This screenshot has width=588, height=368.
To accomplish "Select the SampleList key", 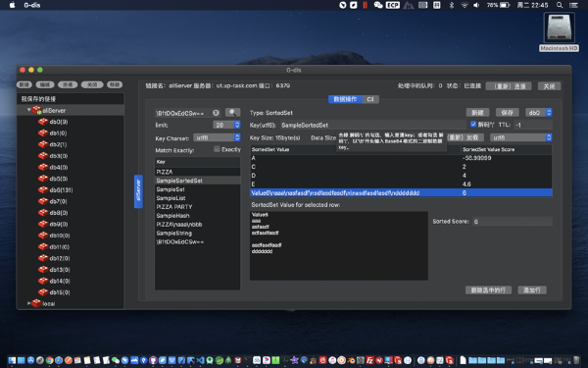I will [198, 198].
